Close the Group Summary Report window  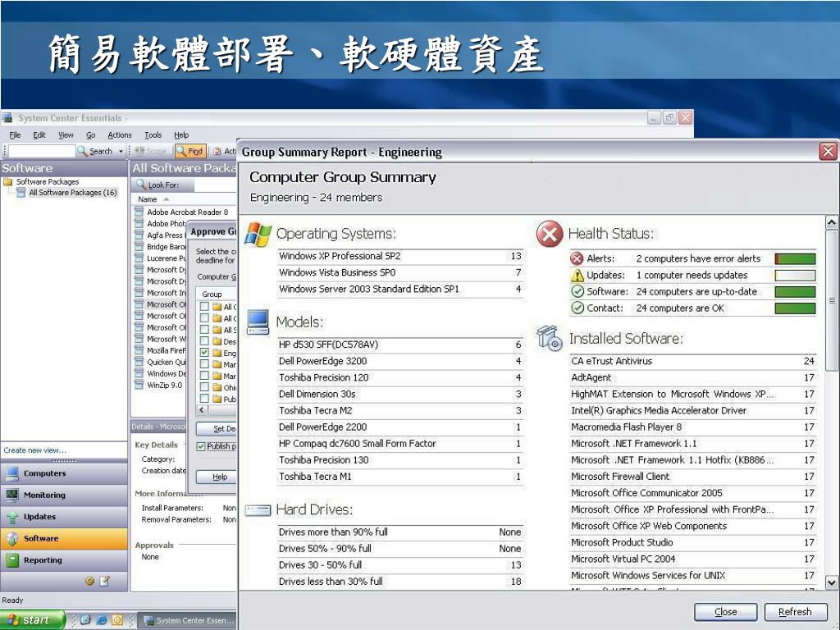pos(829,152)
